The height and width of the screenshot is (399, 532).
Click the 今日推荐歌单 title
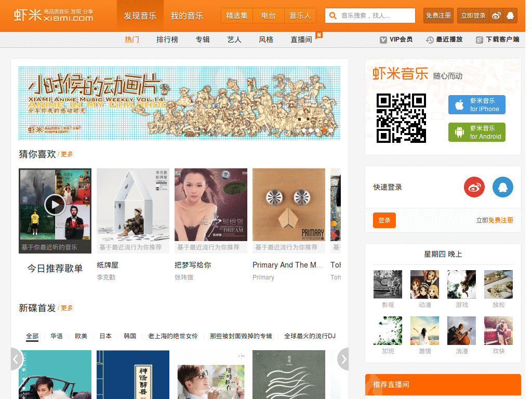[x=55, y=269]
